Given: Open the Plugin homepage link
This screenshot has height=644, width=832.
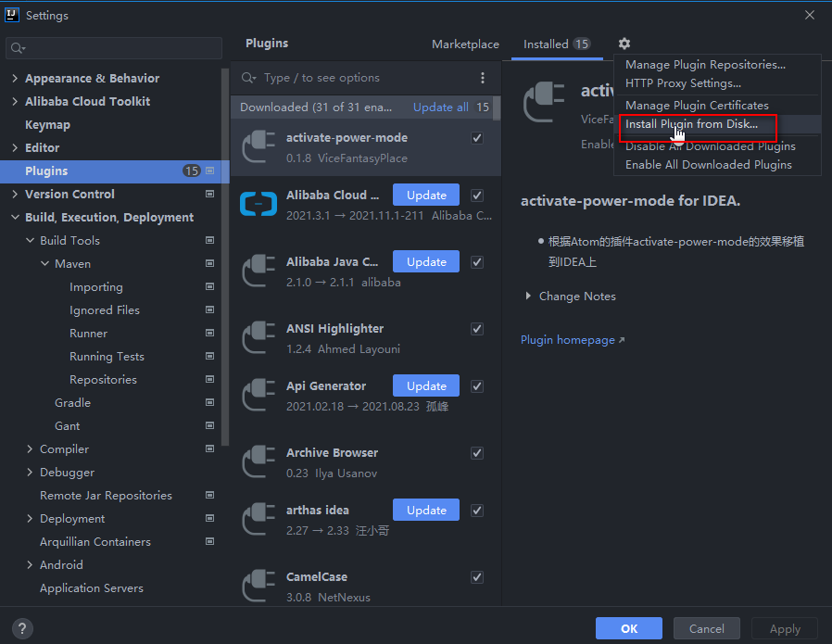Looking at the screenshot, I should (x=573, y=340).
